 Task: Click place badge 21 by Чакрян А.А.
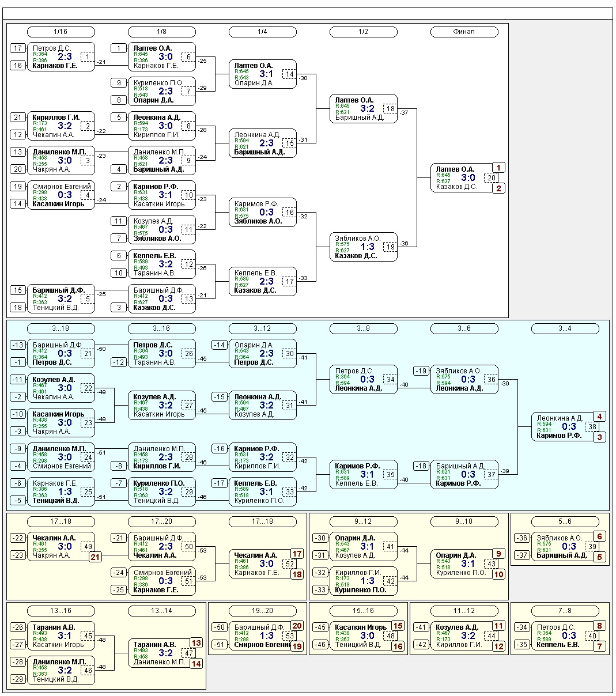(x=96, y=557)
